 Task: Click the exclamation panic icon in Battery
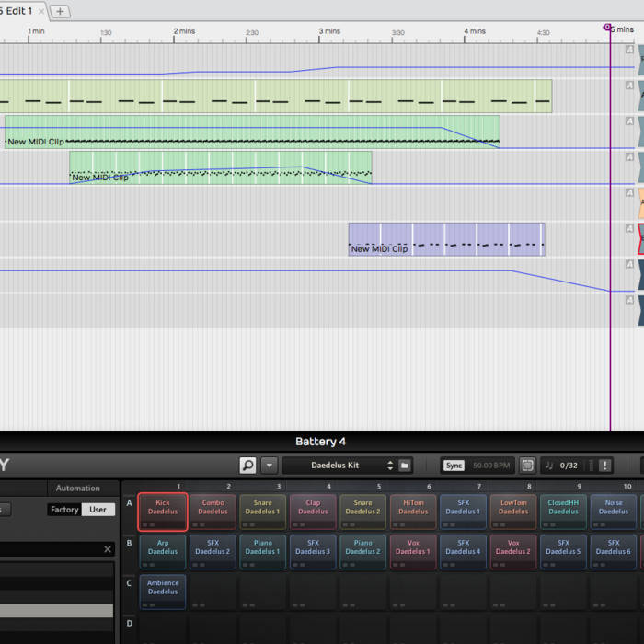[604, 466]
